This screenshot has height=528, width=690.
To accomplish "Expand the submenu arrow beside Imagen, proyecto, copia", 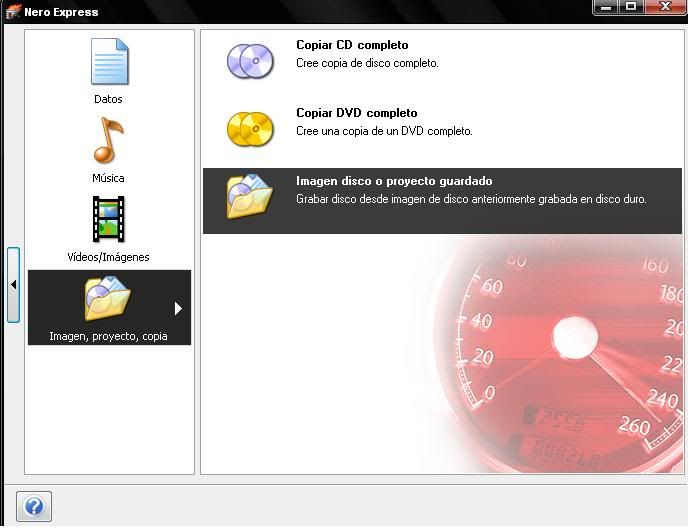I will [x=178, y=308].
